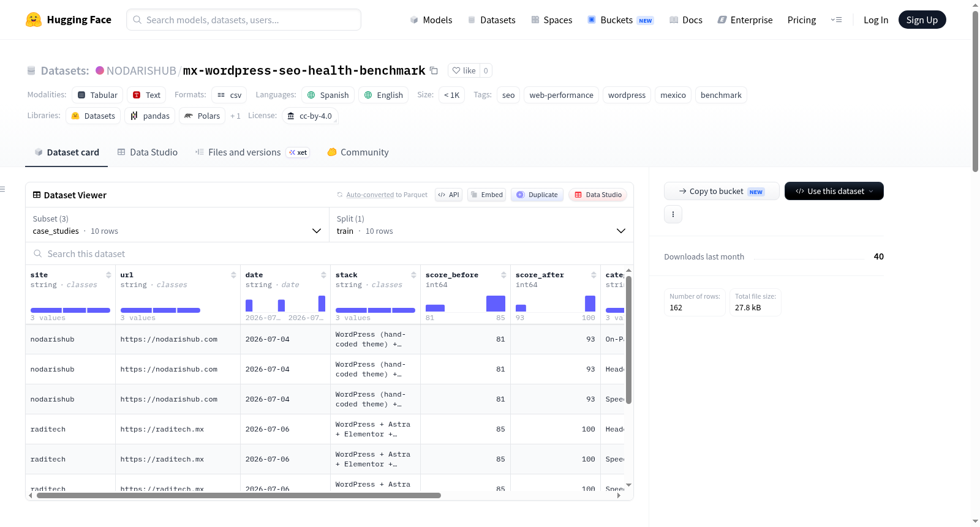Open the Community tab
This screenshot has height=527, width=980.
pyautogui.click(x=358, y=152)
